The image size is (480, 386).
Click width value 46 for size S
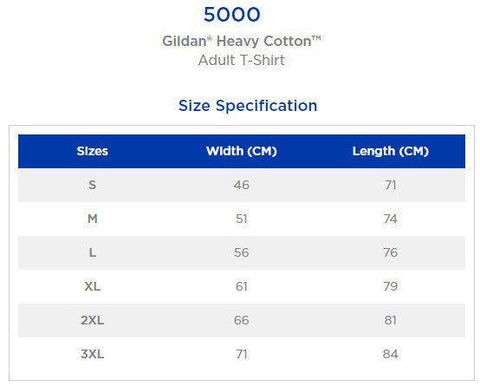point(241,185)
